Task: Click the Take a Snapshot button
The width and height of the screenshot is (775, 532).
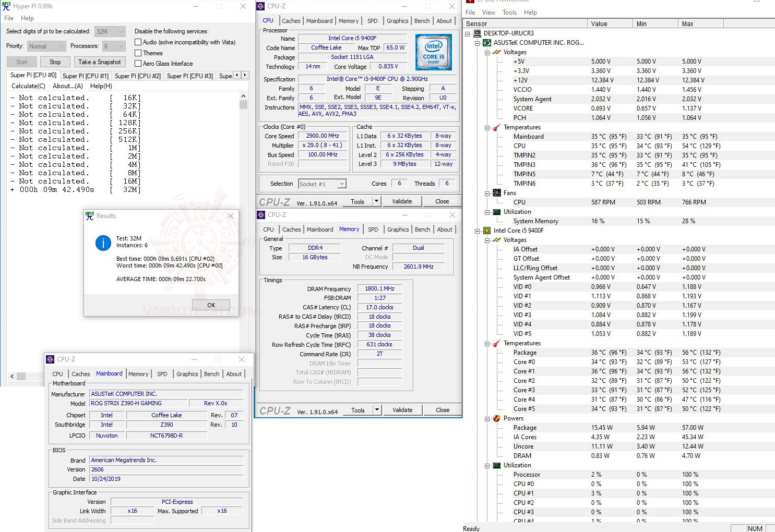Action: tap(100, 62)
